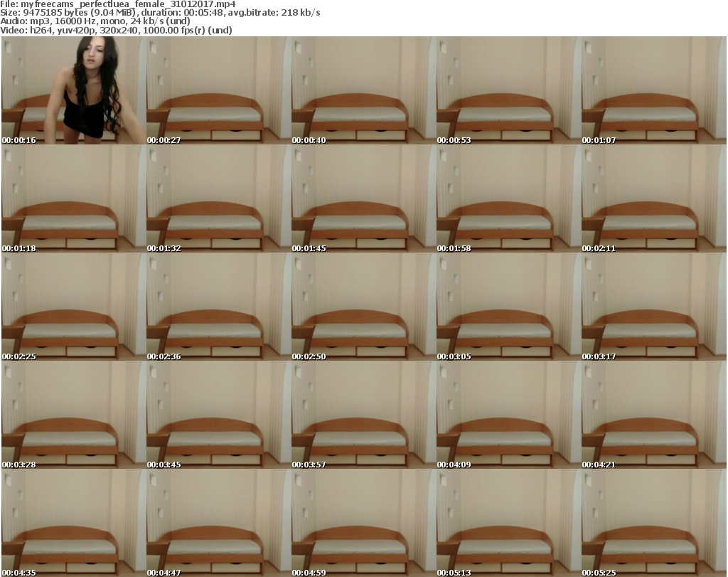
Task: Select the thumbnail timestamped 00:00:16
Action: coord(73,90)
